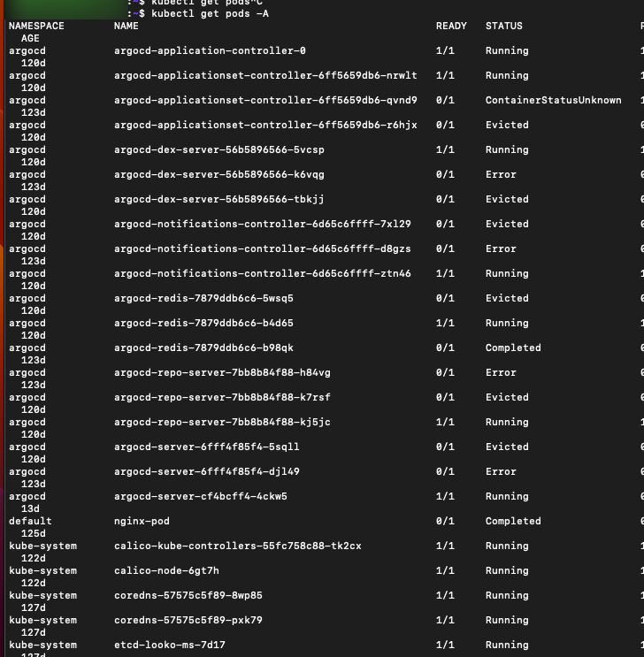Select pod name argocd-applicationset-controller-6ff5659db6-r6hjx
Screen dimensions: 644x657
(x=265, y=125)
